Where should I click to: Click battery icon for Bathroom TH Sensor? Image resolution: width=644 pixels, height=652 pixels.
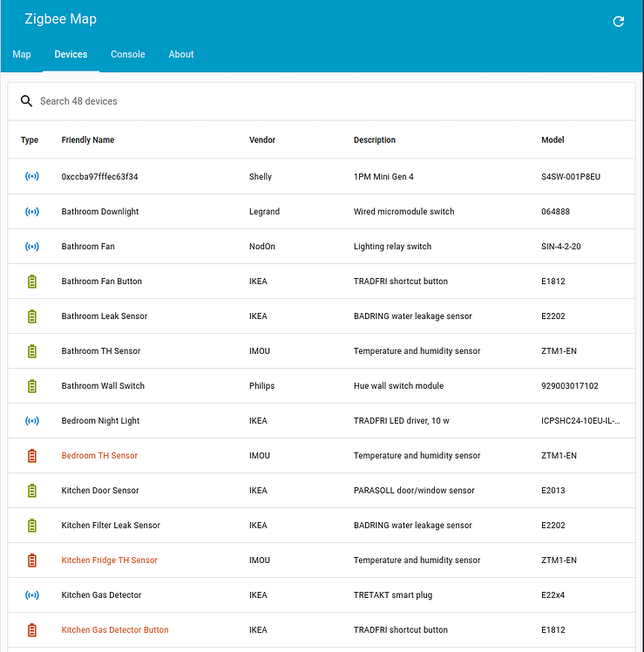click(32, 351)
